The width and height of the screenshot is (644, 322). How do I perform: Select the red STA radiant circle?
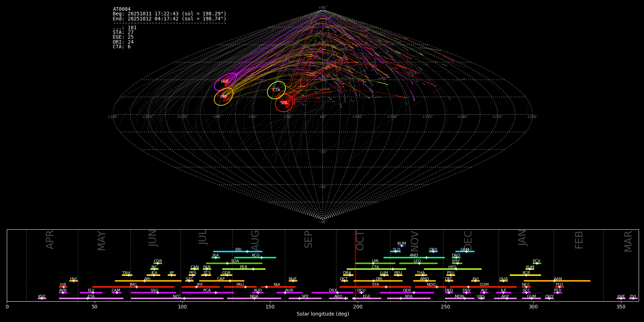pyautogui.click(x=284, y=103)
